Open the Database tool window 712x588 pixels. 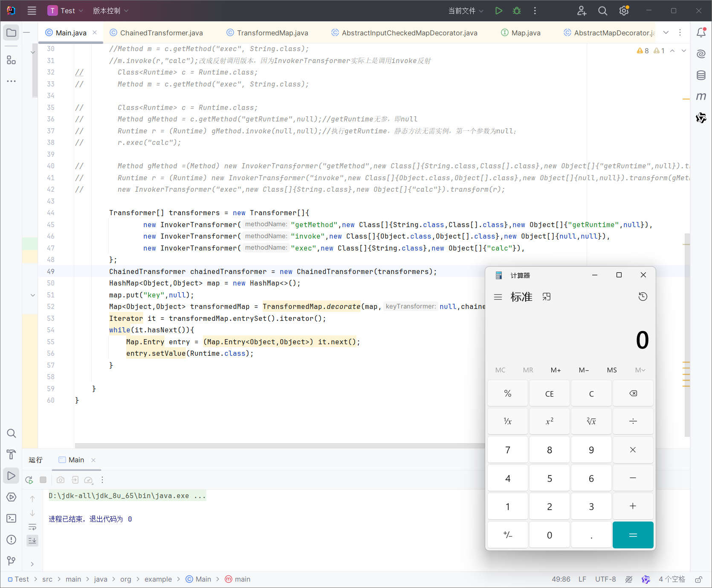[x=701, y=75]
